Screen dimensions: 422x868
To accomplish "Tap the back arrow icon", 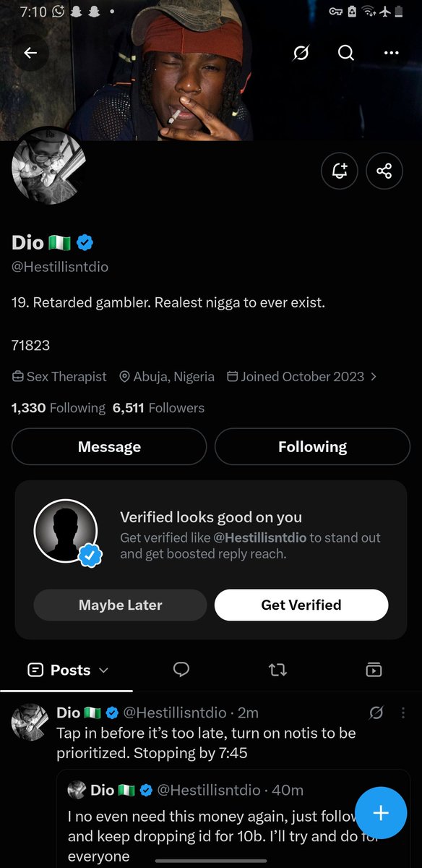I will click(30, 53).
